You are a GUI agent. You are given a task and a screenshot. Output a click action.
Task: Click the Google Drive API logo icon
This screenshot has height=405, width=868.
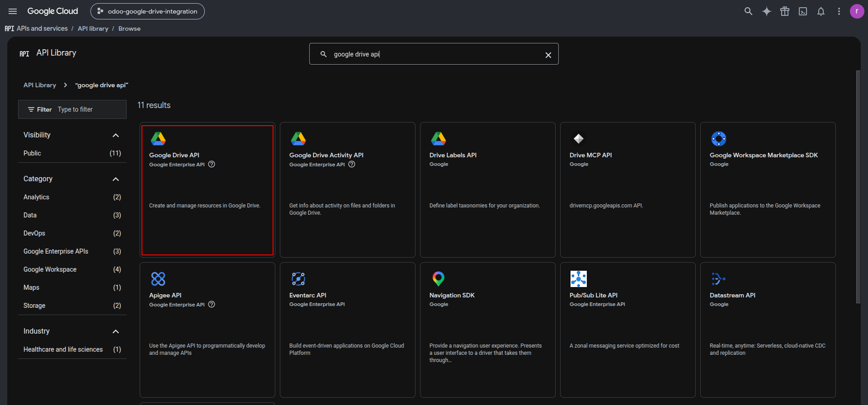click(158, 138)
